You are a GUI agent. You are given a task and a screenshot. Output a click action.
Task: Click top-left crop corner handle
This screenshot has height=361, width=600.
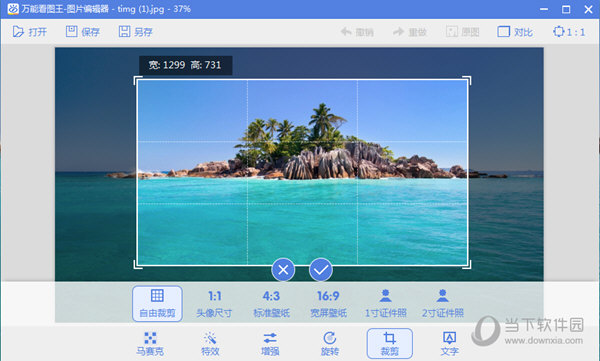tap(137, 80)
